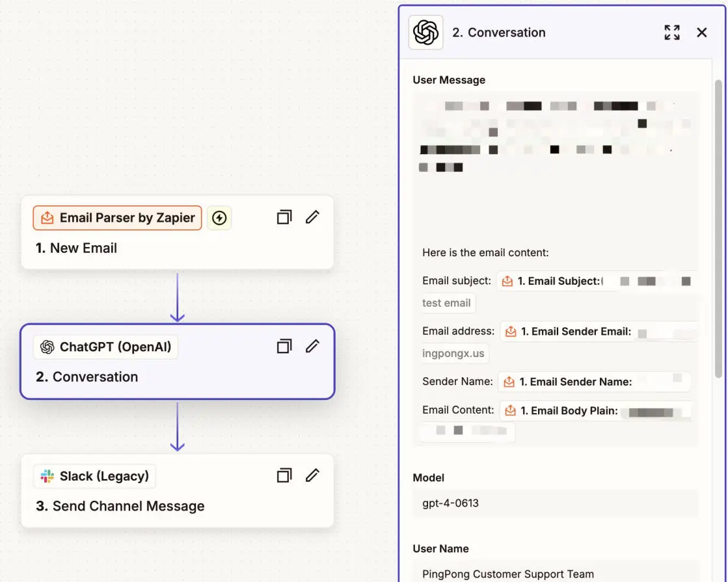The height and width of the screenshot is (582, 728).
Task: Click the duplicate icon on New Email step
Action: click(284, 217)
